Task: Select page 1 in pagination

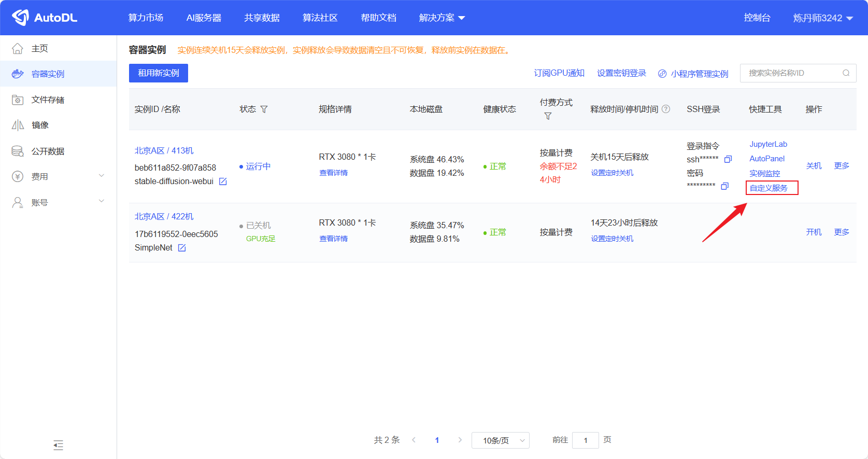Action: click(437, 440)
